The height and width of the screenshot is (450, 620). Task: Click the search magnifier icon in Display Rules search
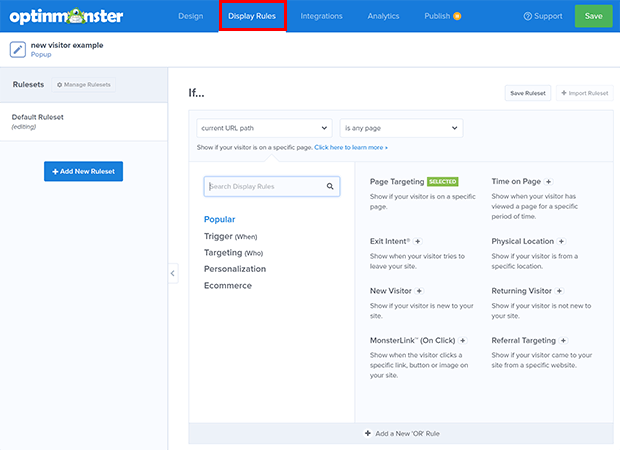tap(330, 186)
